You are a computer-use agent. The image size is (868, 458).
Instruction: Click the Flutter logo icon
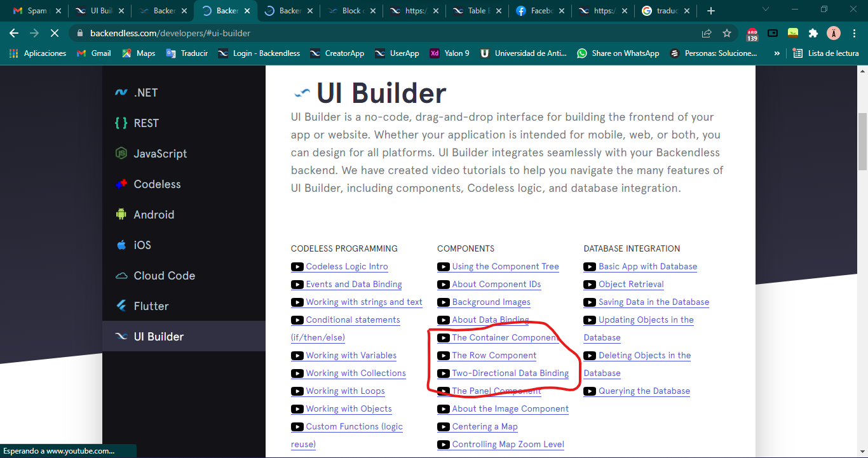(x=121, y=306)
